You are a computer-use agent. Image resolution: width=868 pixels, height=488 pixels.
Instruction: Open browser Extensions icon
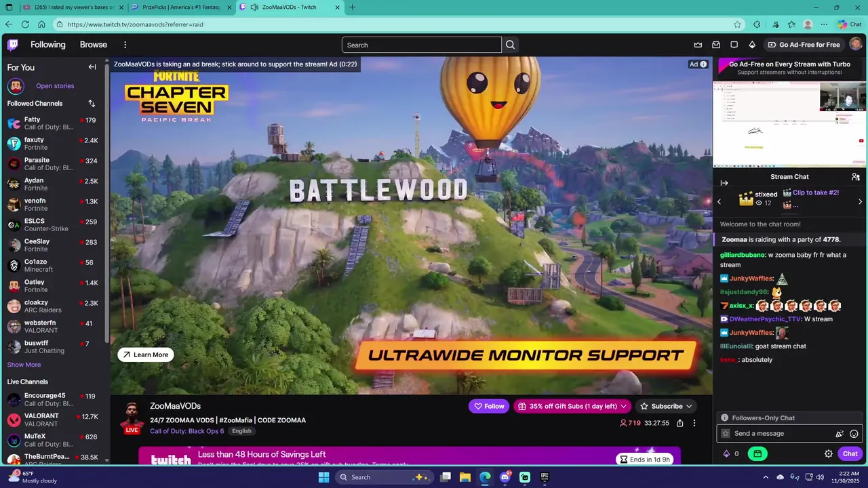pyautogui.click(x=757, y=24)
